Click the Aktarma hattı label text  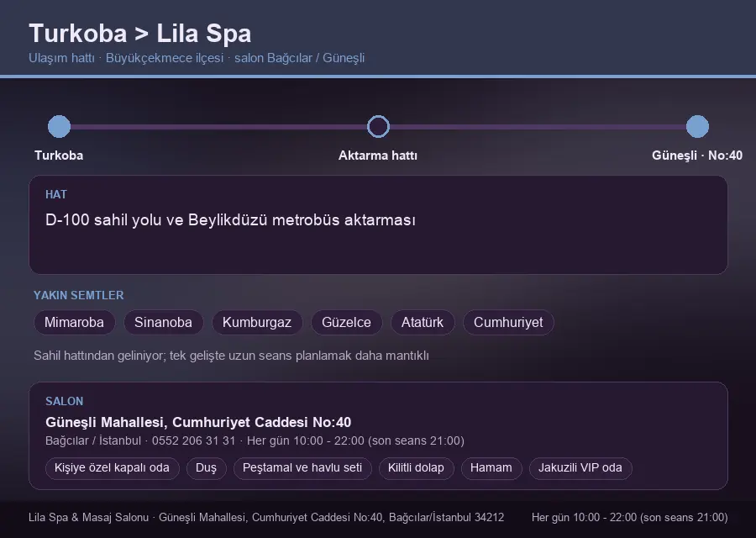coord(378,156)
